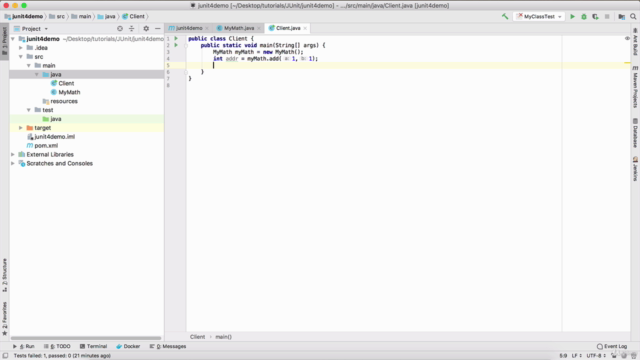Screen dimensions: 640x360
Task: Open Project panel settings gear
Action: [146, 29]
